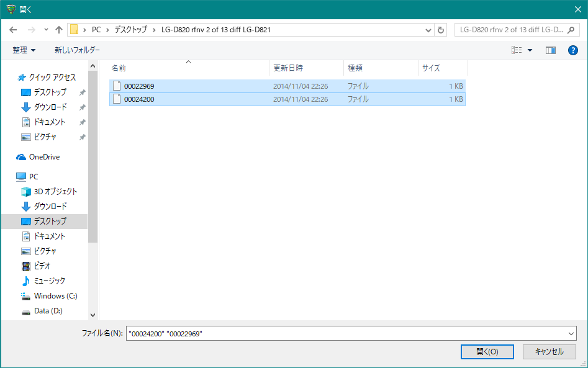588x368 pixels.
Task: Click pin icon beside デスクトップ
Action: [x=82, y=92]
